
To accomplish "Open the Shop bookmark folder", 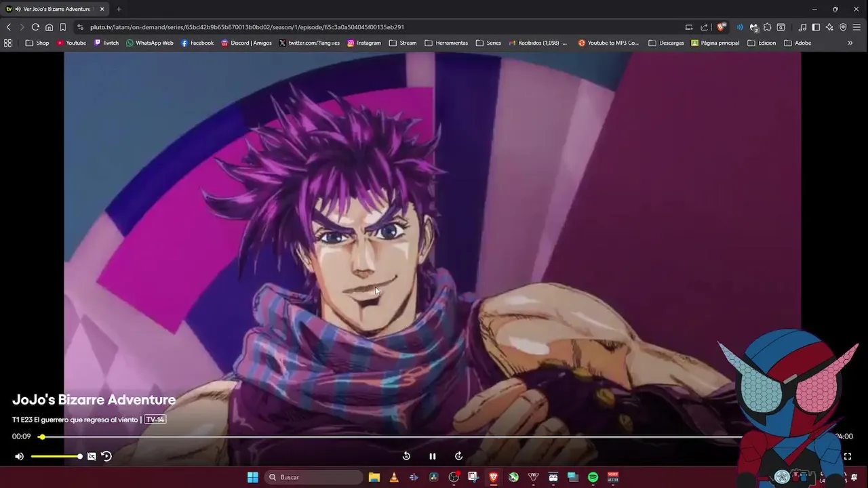I will [37, 43].
